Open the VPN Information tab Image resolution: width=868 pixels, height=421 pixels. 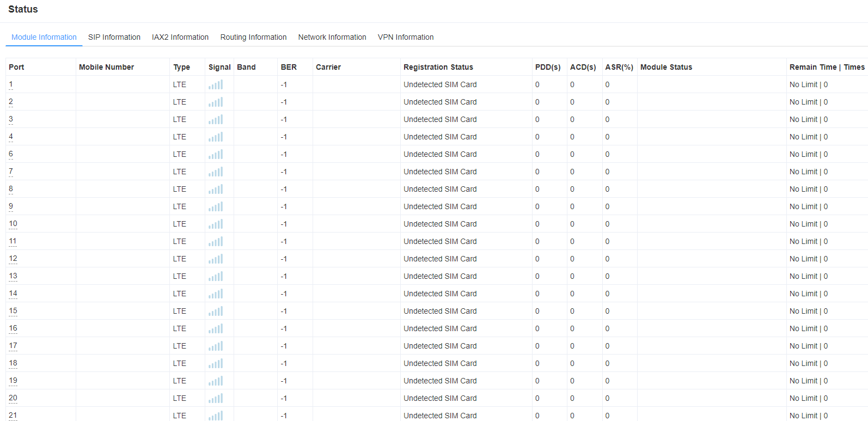pyautogui.click(x=406, y=37)
